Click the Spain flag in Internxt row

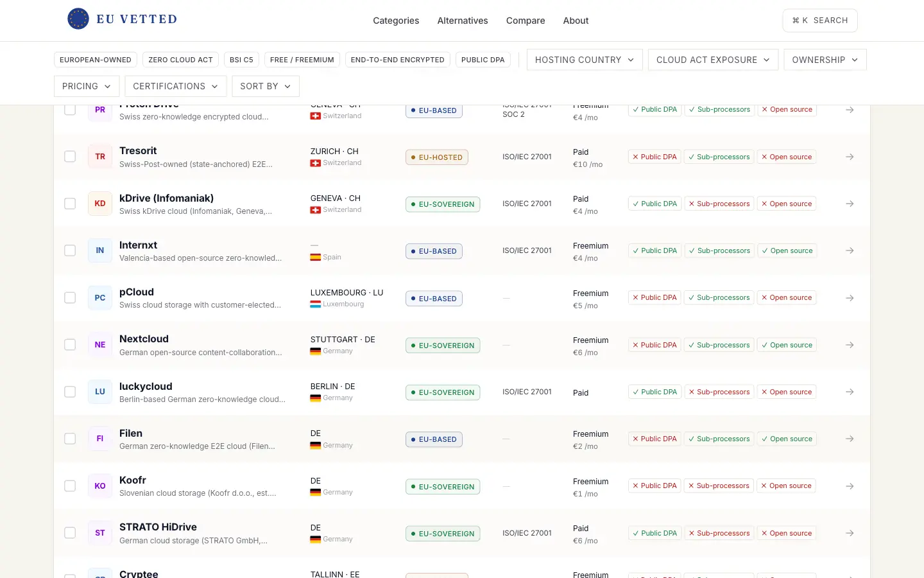point(316,257)
